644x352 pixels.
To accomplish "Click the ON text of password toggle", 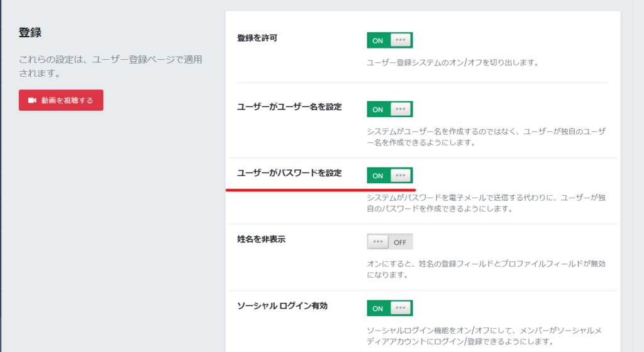I will 378,176.
